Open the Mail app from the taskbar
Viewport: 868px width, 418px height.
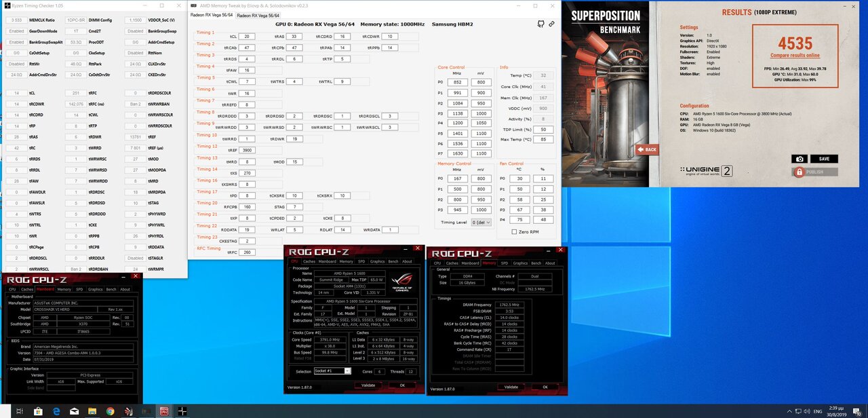point(75,411)
